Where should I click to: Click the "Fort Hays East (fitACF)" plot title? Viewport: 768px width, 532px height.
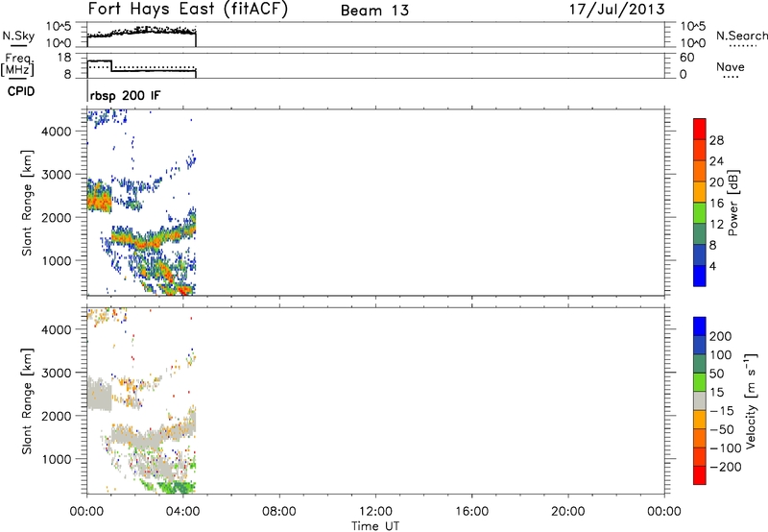pos(187,9)
